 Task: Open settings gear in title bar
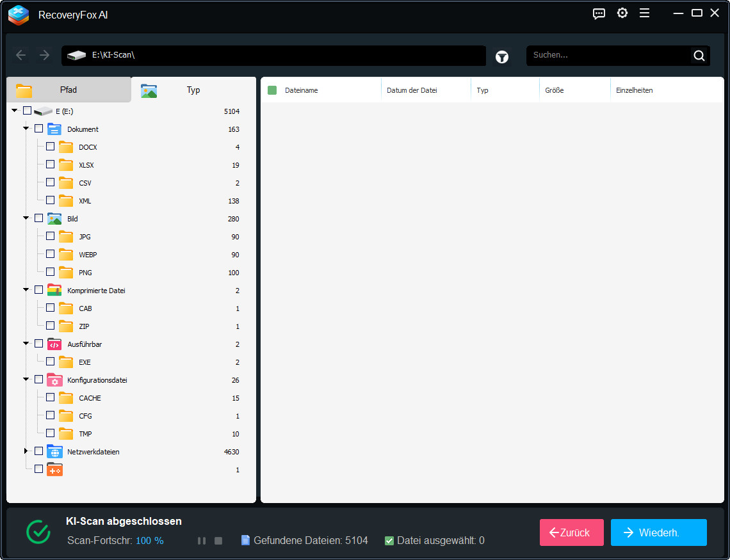coord(622,13)
